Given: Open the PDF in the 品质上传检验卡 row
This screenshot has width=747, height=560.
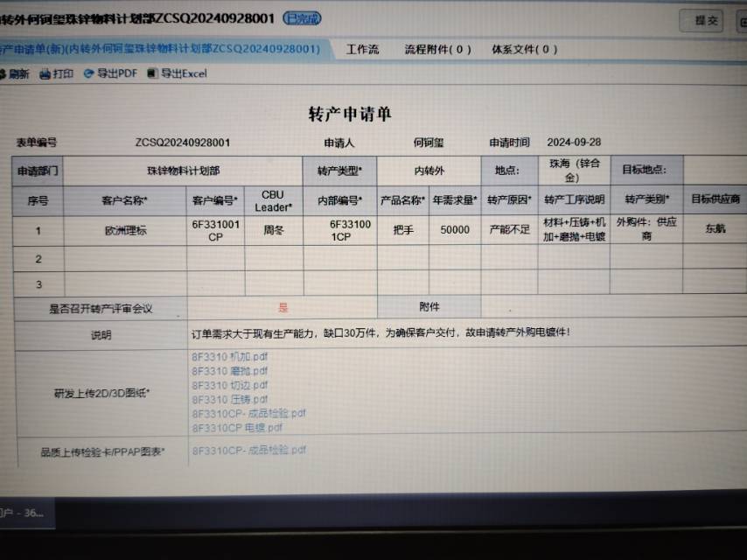Looking at the screenshot, I should click(248, 450).
